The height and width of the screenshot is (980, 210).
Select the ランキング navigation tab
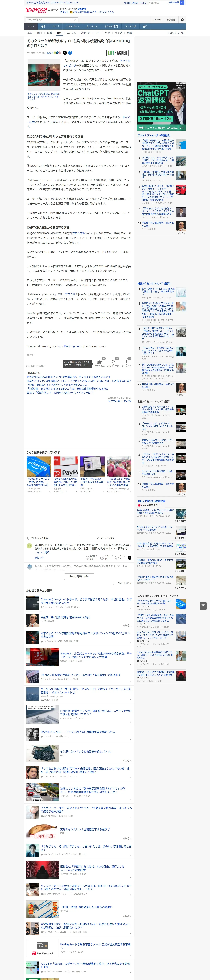coord(130,27)
